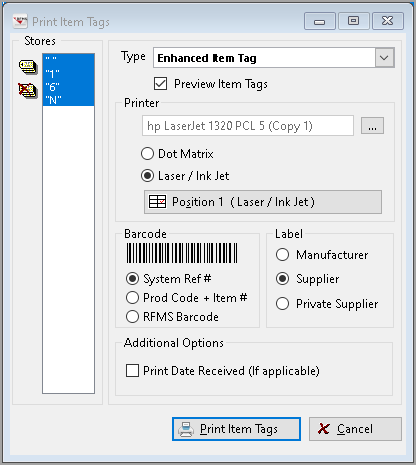Click the Position 1 grid layout icon
This screenshot has height=465, width=416.
tap(157, 202)
